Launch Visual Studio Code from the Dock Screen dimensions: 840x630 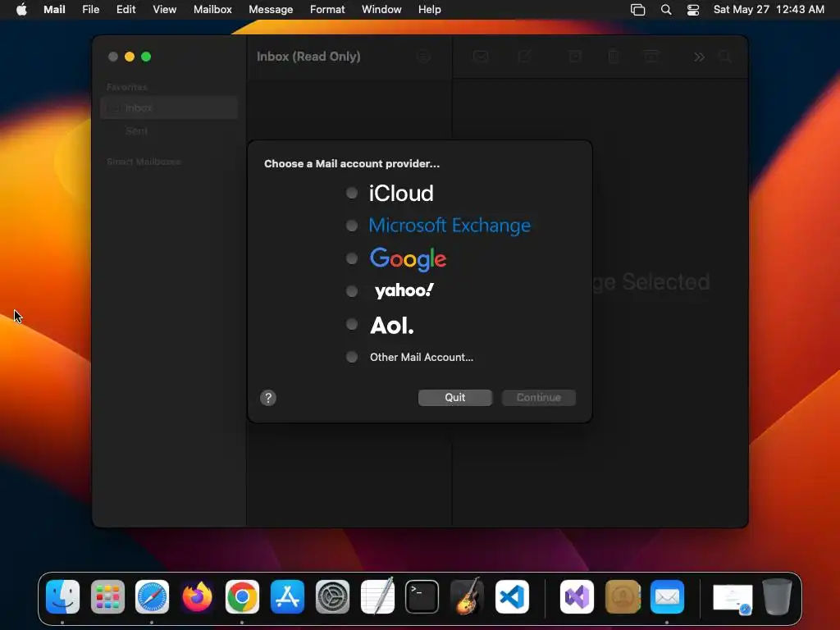point(512,597)
